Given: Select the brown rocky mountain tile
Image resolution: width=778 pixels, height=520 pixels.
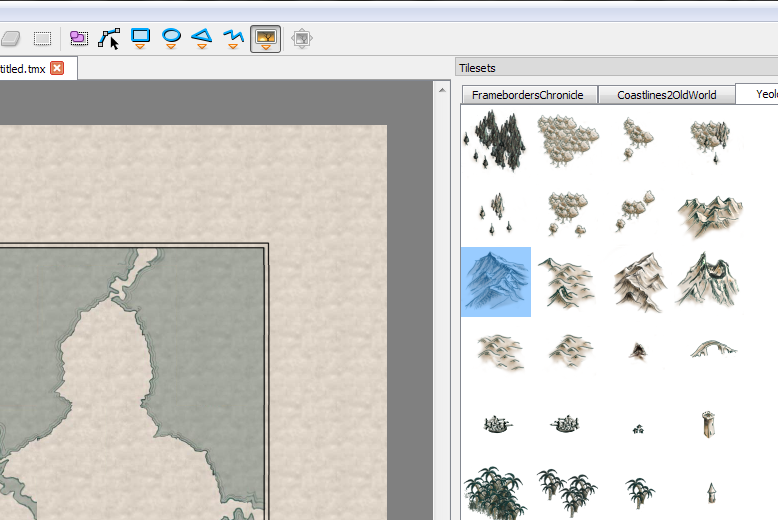Looking at the screenshot, I should 639,282.
